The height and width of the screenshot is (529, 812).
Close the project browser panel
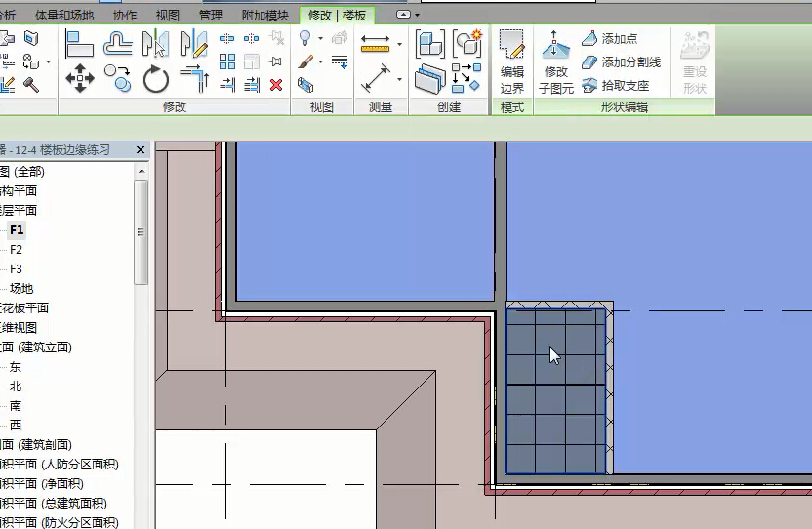(141, 149)
